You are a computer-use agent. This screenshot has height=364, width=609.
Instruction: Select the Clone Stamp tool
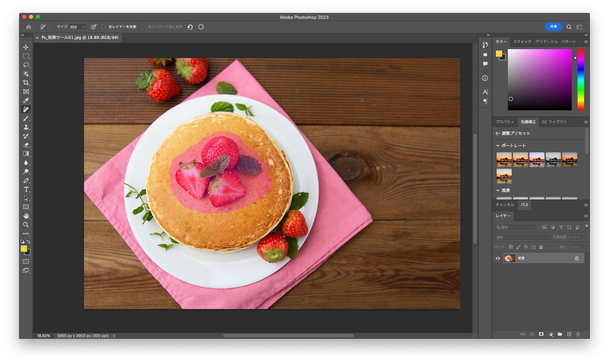(26, 127)
